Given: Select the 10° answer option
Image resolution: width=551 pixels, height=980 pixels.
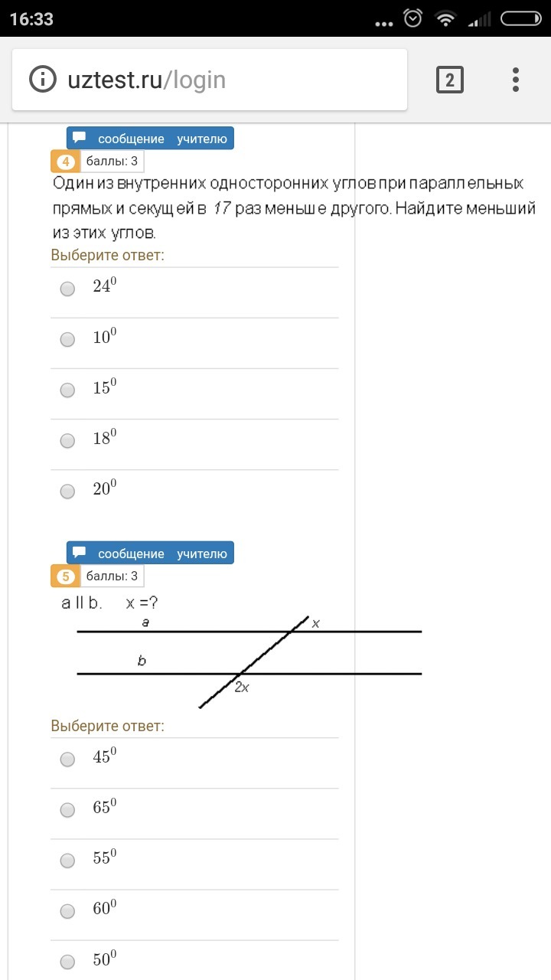Looking at the screenshot, I should [x=67, y=340].
